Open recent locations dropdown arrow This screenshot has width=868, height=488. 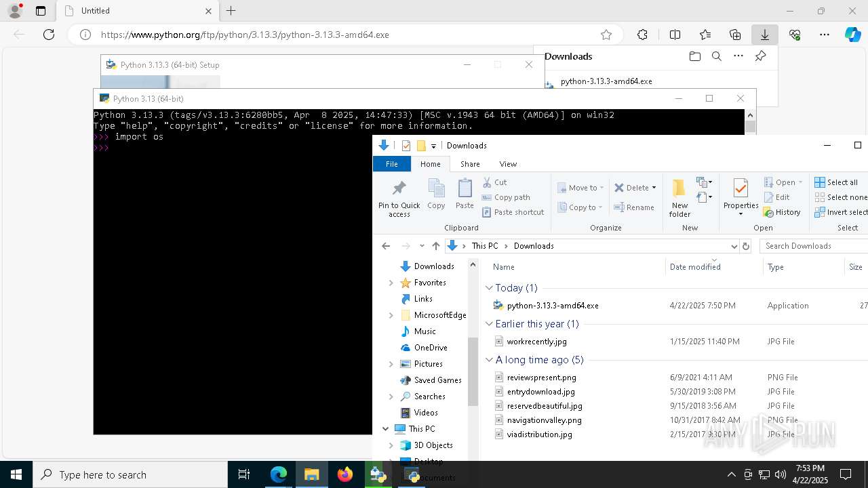click(x=422, y=246)
